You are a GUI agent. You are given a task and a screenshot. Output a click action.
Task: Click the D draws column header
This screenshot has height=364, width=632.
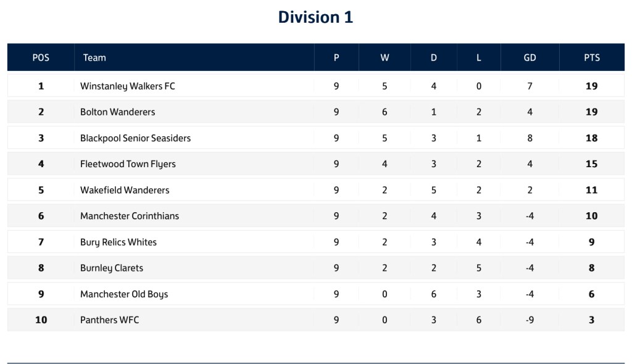434,57
